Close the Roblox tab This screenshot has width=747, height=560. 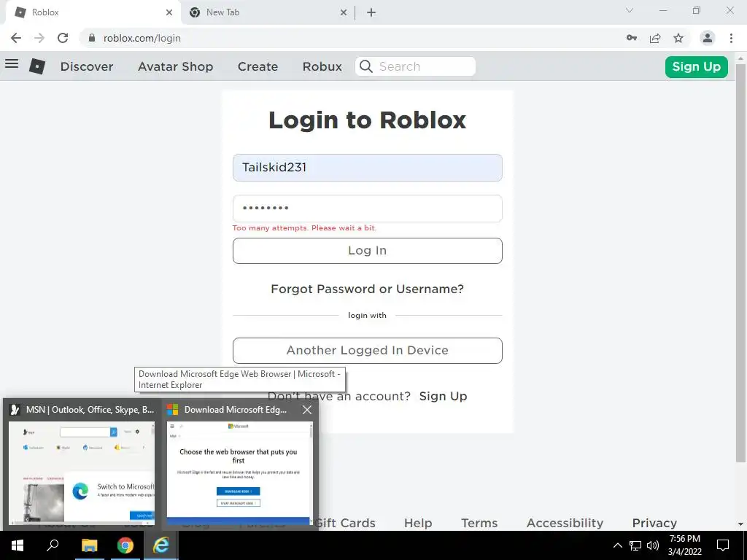click(169, 12)
